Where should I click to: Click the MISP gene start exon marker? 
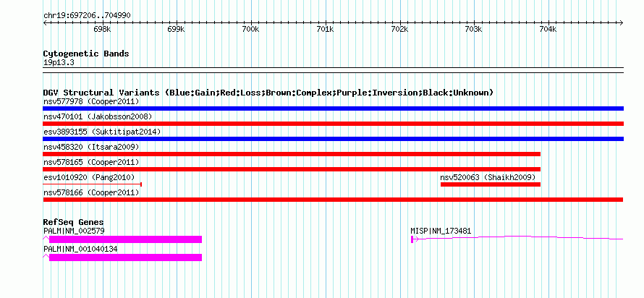click(412, 239)
